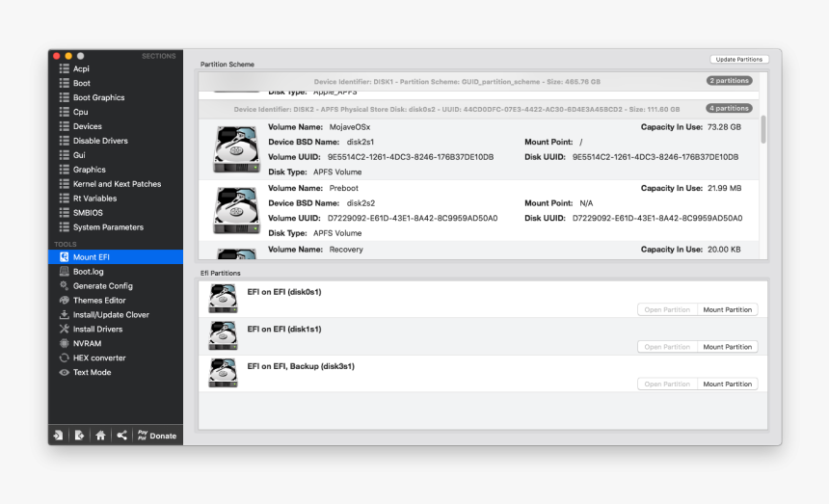This screenshot has width=829, height=504.
Task: Click the 73.28 GB capacity value
Action: click(724, 127)
